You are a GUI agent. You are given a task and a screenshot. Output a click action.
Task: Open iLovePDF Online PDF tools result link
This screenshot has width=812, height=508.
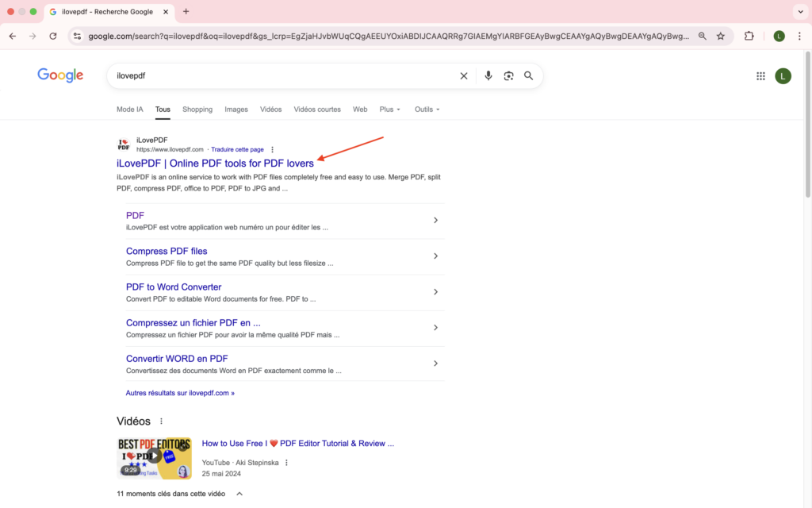(215, 164)
